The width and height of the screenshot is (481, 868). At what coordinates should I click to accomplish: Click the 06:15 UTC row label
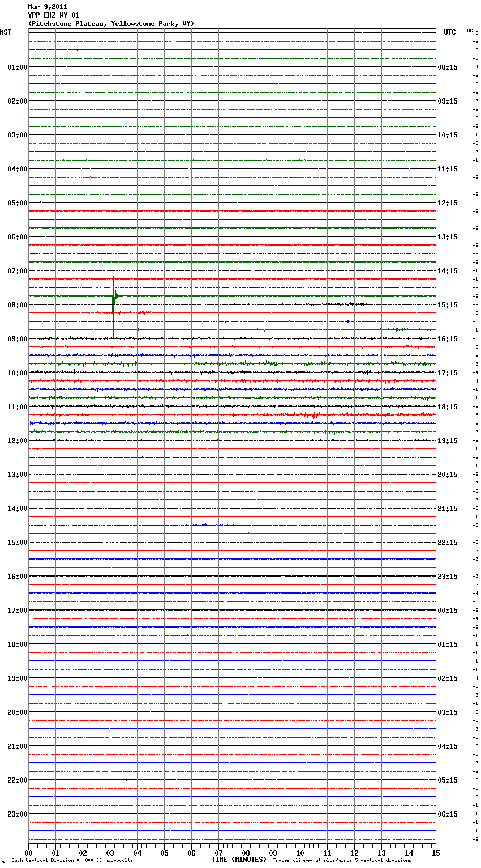coord(448,814)
